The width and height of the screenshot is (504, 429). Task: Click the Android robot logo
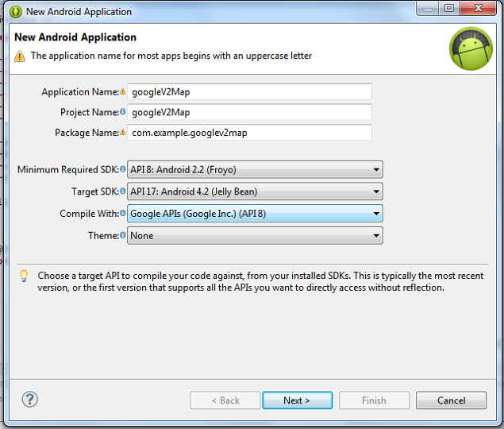pyautogui.click(x=471, y=48)
